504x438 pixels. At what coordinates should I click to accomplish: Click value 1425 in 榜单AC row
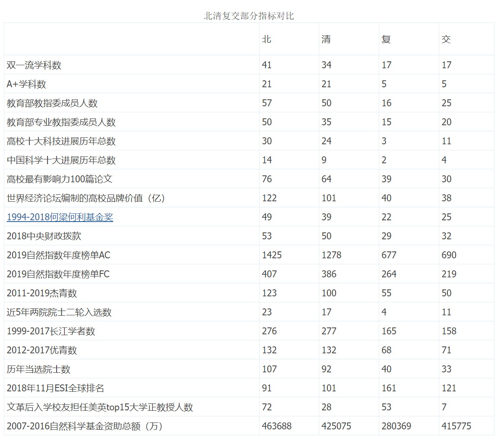click(272, 255)
